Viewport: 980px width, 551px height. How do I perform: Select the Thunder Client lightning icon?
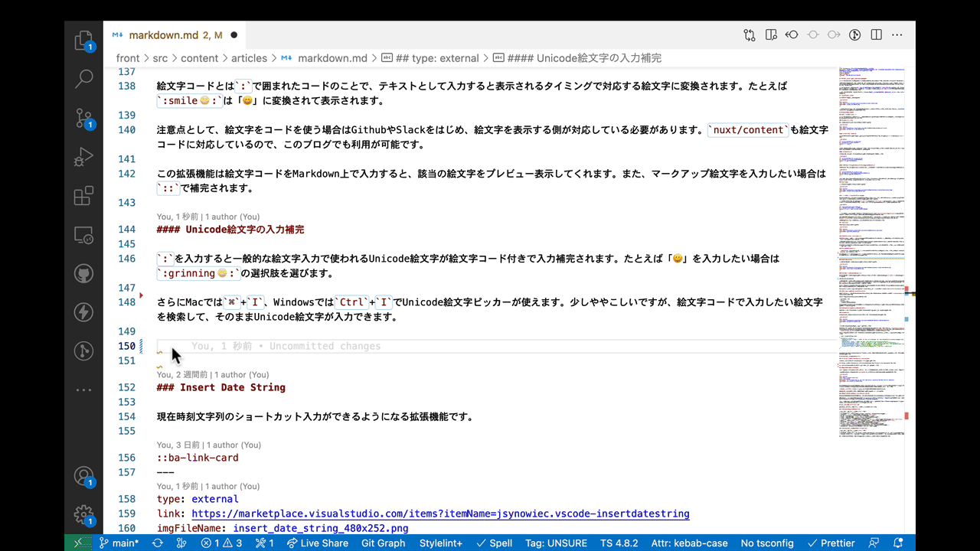(x=83, y=311)
